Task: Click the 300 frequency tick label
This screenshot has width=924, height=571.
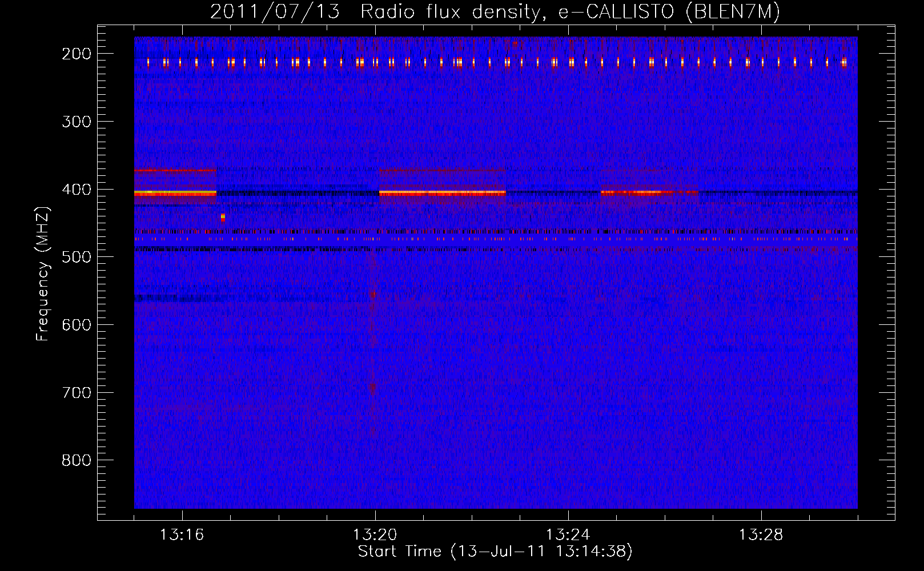Action: click(77, 122)
